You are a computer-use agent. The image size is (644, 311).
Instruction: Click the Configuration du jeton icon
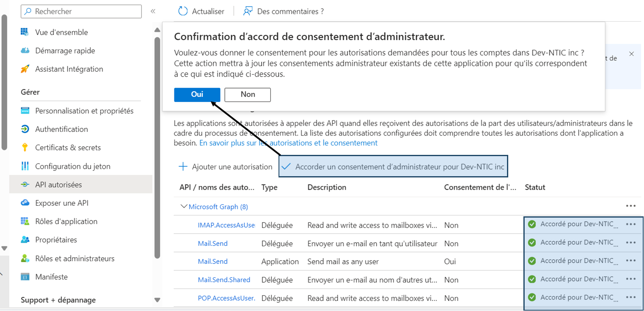coord(25,166)
